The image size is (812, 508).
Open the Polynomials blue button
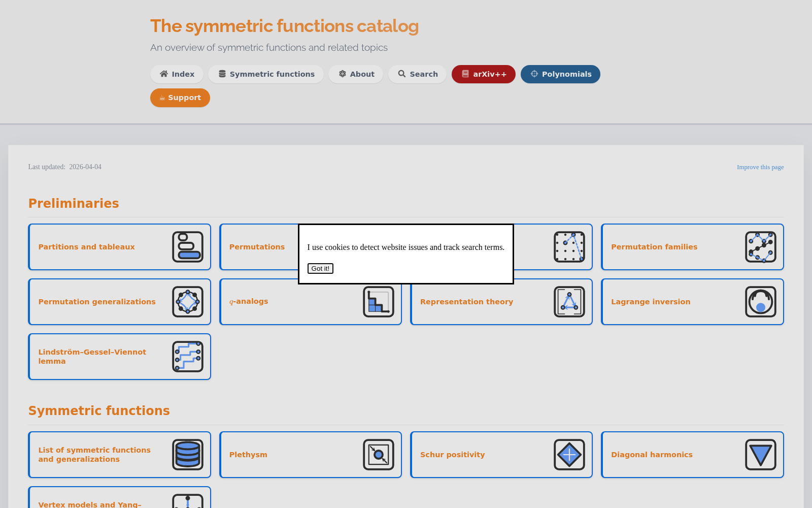tap(560, 74)
